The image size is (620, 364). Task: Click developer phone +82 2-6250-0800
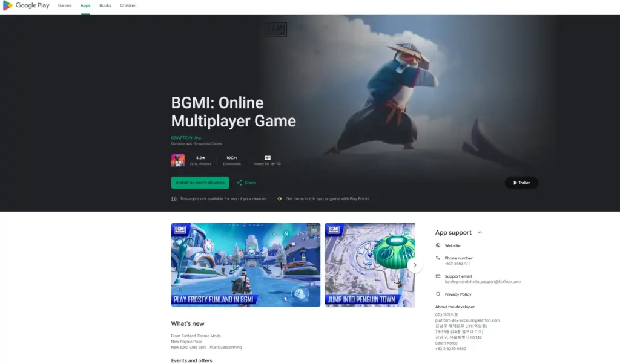pos(450,349)
